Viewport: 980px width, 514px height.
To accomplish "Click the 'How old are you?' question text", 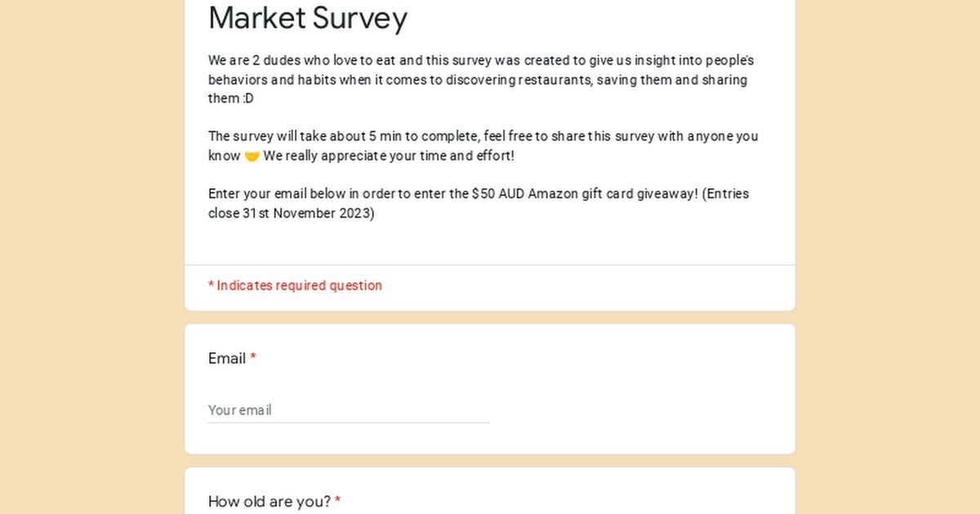I will click(269, 502).
